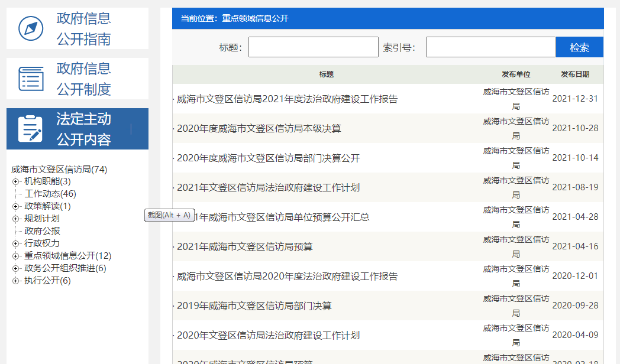The image size is (620, 364).
Task: Expand the 执行公开(6) tree node
Action: point(16,281)
